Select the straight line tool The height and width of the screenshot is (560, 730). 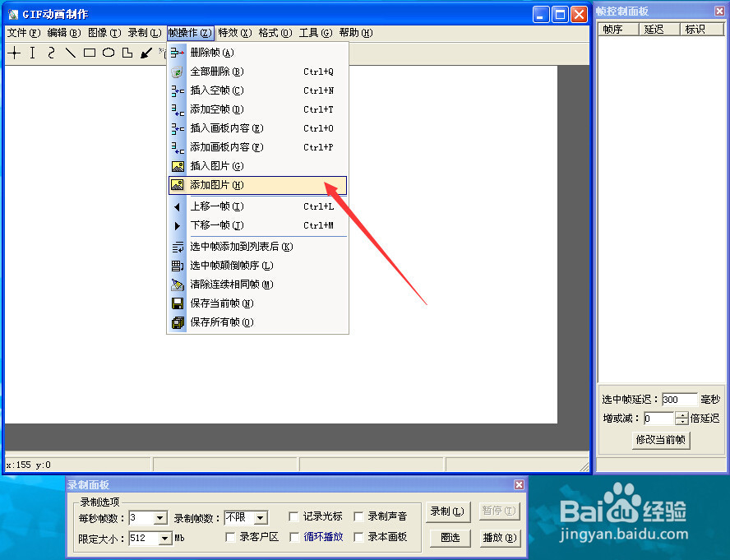(71, 53)
